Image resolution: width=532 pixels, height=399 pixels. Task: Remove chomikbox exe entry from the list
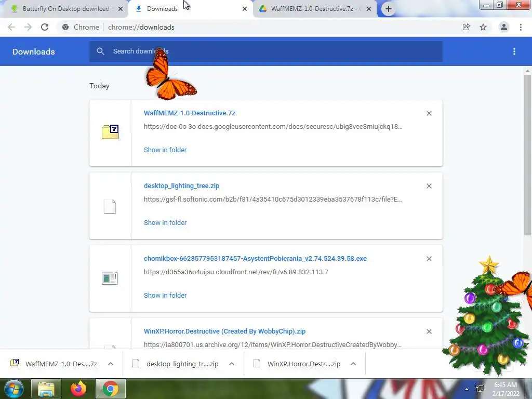pos(429,259)
